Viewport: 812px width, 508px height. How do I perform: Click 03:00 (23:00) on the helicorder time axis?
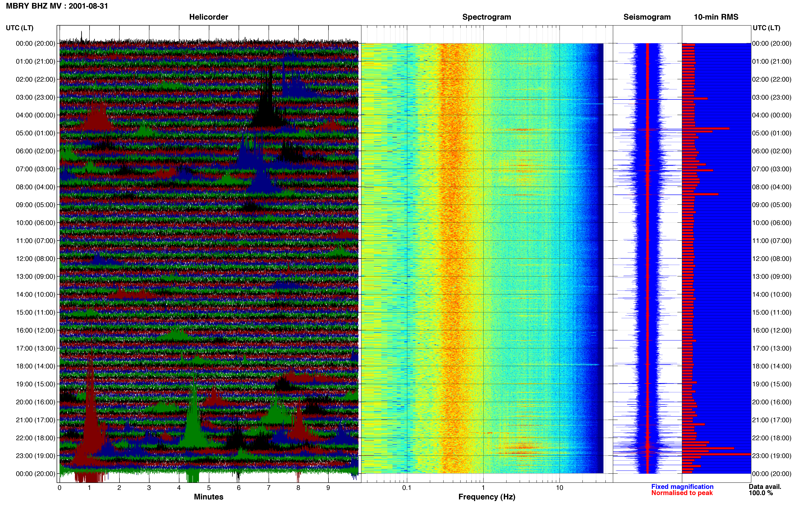36,97
